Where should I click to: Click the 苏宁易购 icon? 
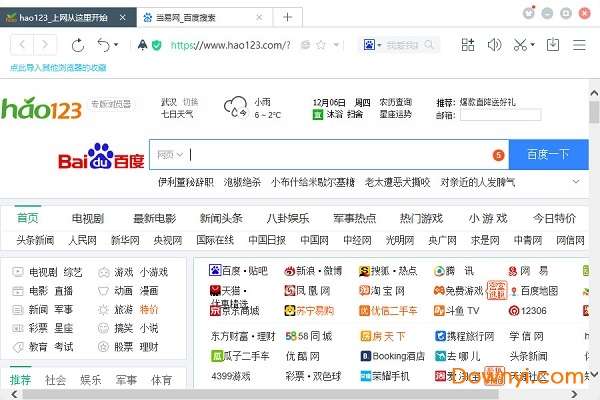coord(290,310)
